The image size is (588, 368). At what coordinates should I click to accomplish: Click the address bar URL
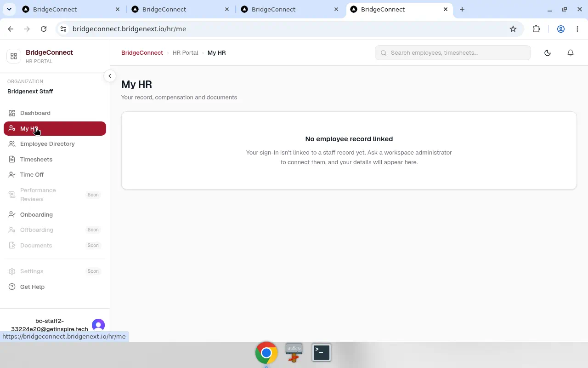(130, 29)
